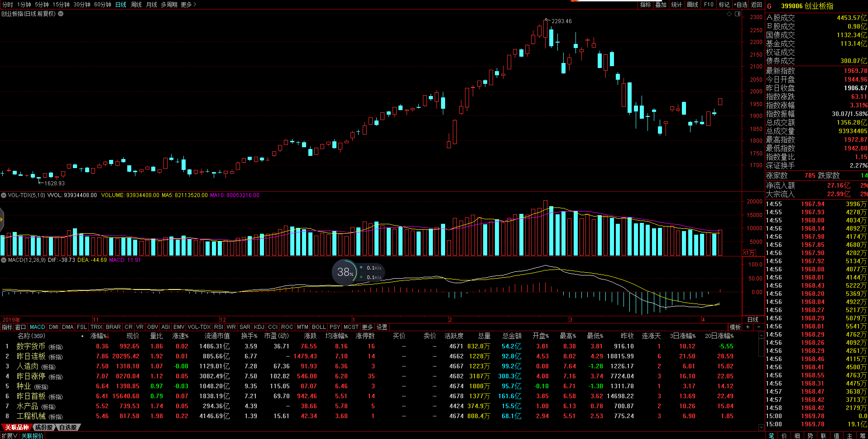Expand the 扩展∨ menu at bottom

[x=10, y=435]
